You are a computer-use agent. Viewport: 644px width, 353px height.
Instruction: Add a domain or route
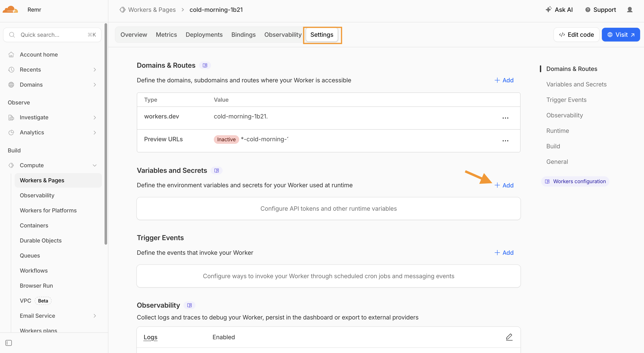tap(504, 80)
